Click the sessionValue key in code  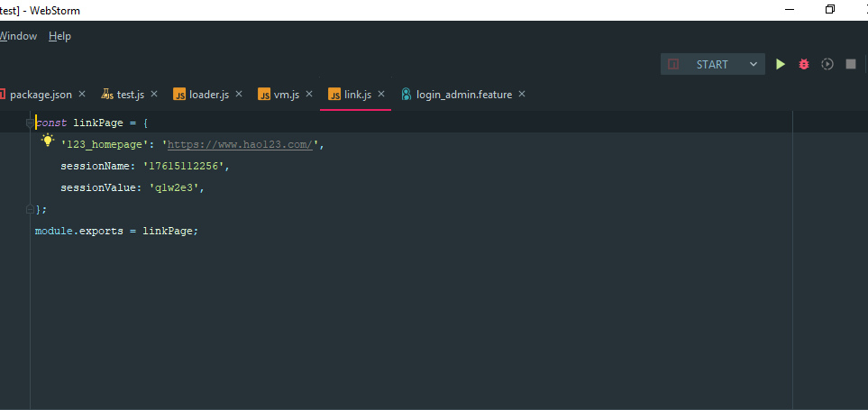[97, 188]
